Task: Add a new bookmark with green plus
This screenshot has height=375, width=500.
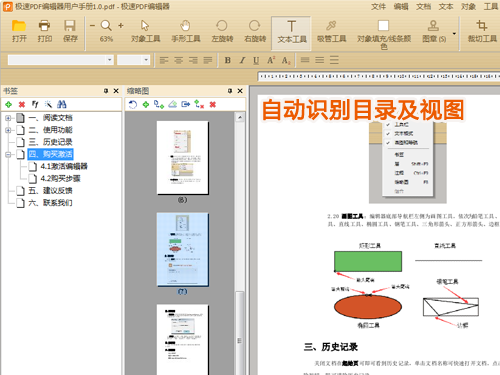Action: coord(9,104)
